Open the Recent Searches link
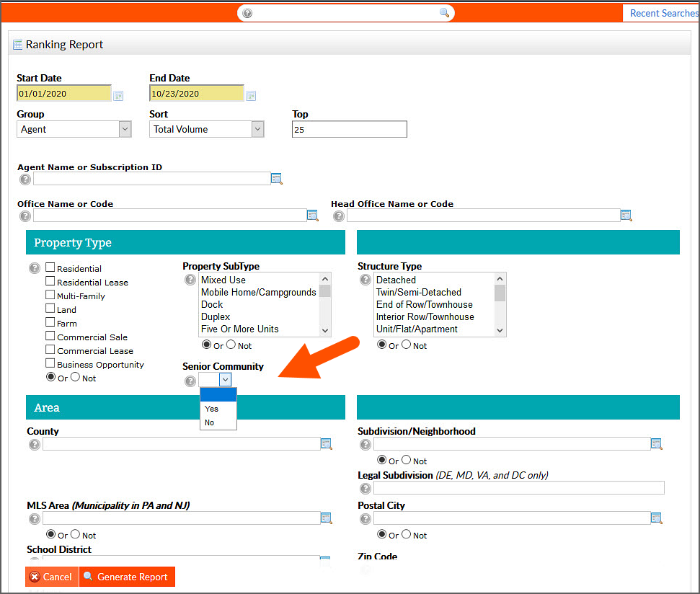 665,14
